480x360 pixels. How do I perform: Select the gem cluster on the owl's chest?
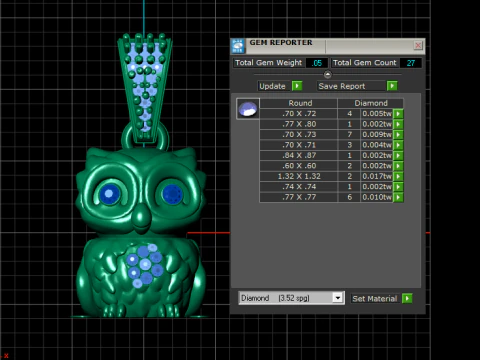(145, 266)
